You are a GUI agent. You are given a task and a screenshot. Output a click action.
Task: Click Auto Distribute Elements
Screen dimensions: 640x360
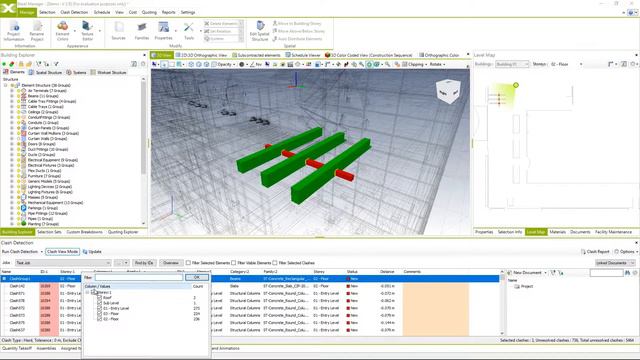click(x=298, y=39)
